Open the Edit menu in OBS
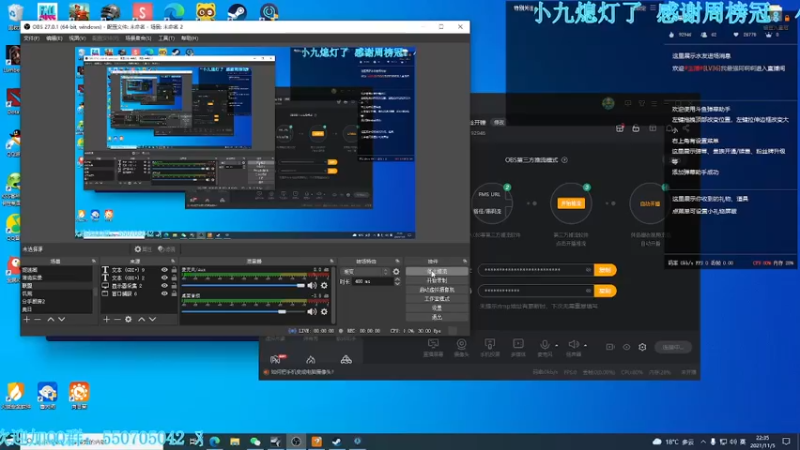This screenshot has width=800, height=450. point(54,38)
